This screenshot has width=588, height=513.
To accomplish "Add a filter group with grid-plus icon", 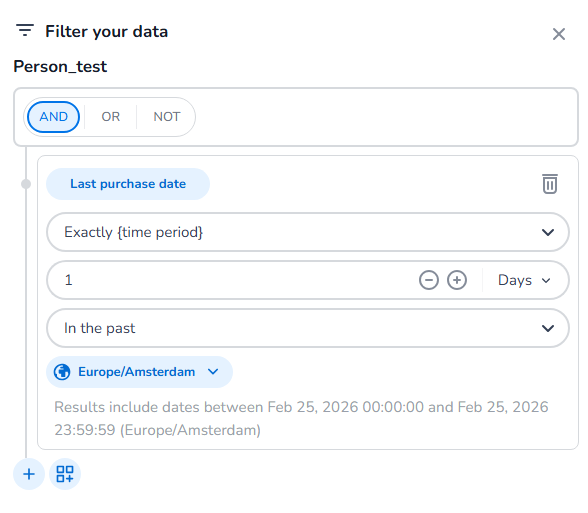I will (x=65, y=474).
